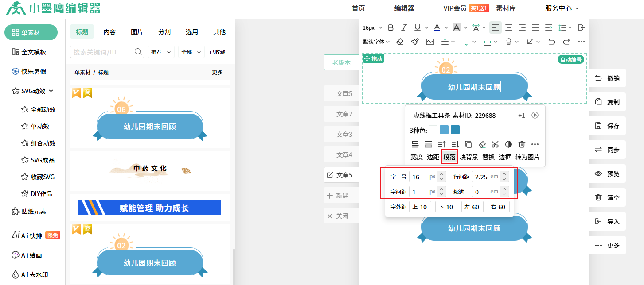Undo using toolbar curved arrow
Image resolution: width=644 pixels, height=285 pixels.
tap(551, 42)
